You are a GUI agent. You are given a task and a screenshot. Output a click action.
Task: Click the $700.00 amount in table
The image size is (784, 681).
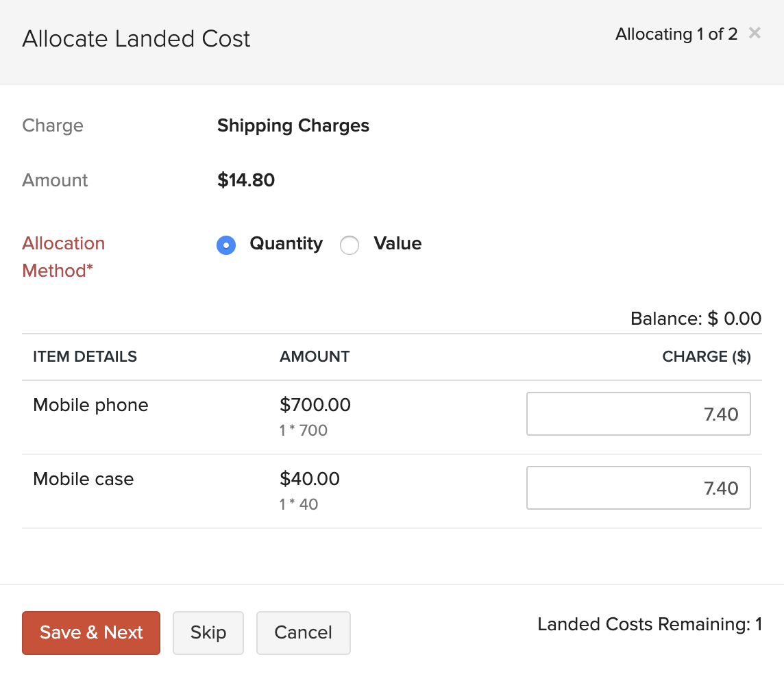pos(315,405)
